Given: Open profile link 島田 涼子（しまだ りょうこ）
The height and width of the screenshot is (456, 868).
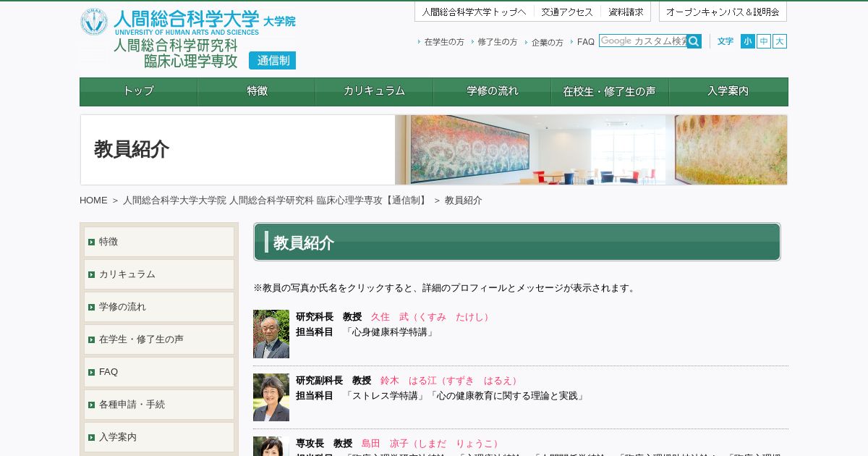Looking at the screenshot, I should pyautogui.click(x=432, y=444).
